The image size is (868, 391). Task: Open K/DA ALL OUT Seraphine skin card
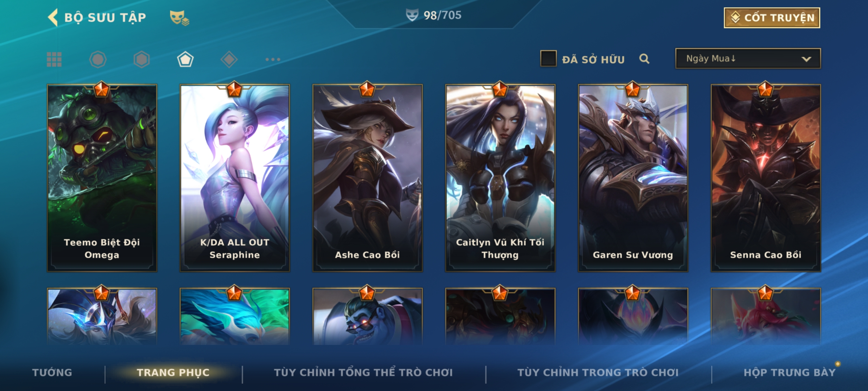click(x=235, y=178)
